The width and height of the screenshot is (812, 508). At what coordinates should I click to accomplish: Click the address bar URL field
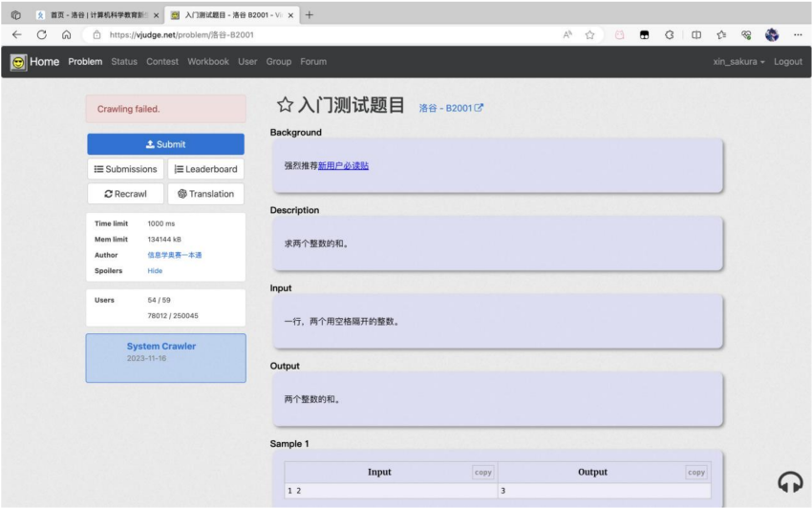click(331, 34)
